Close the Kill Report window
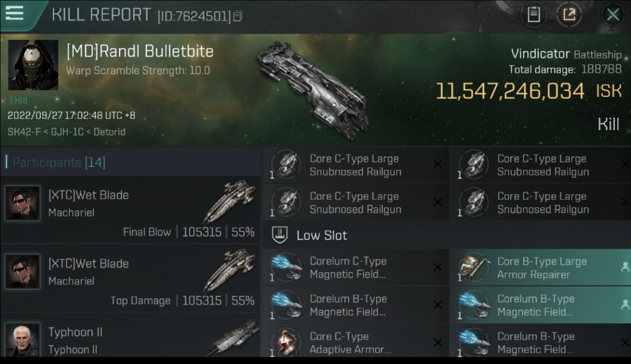The image size is (631, 364). [613, 15]
